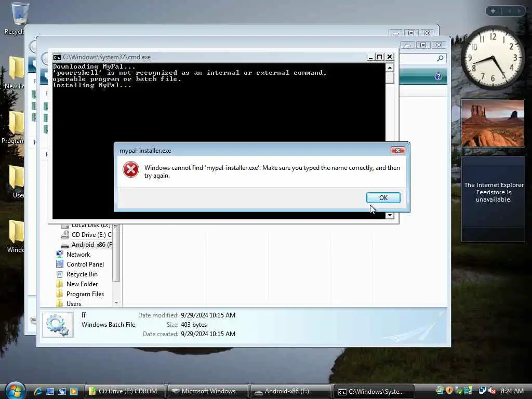Open Program Files in the folder tree
532x399 pixels.
point(85,294)
